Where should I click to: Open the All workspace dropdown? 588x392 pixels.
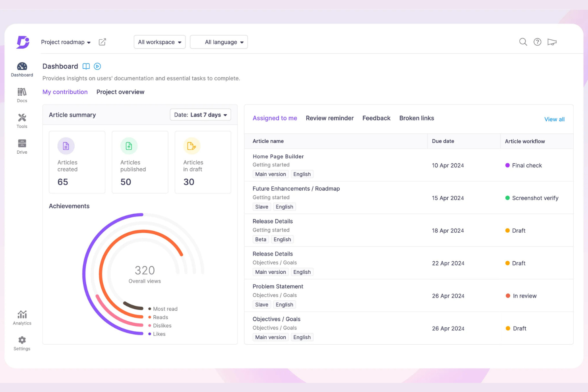click(x=160, y=42)
